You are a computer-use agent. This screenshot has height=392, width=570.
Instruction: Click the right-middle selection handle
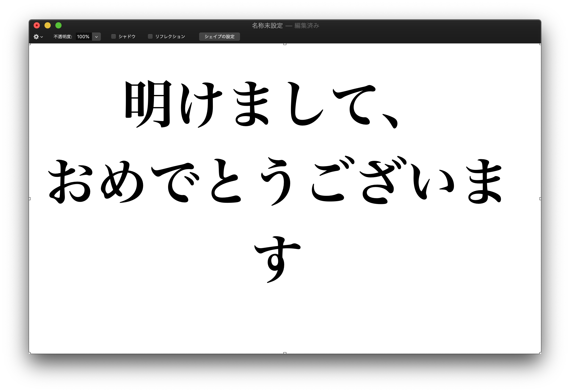(540, 199)
